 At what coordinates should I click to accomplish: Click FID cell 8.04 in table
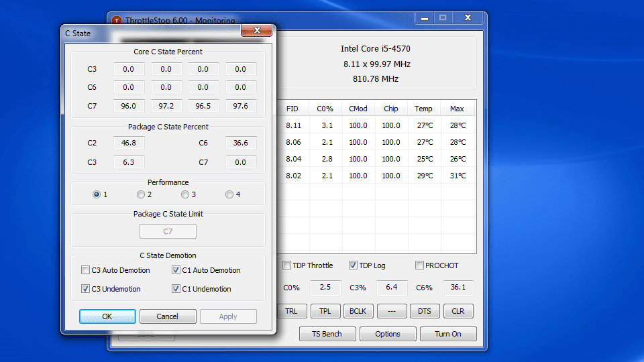[x=293, y=159]
